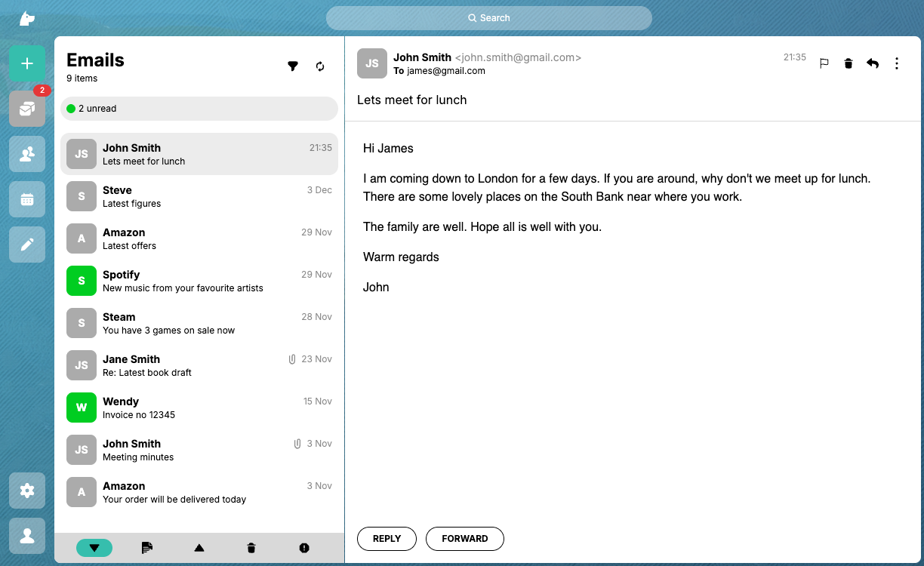Click the highlighted down-triangle folder button
The height and width of the screenshot is (566, 924).
coord(94,548)
